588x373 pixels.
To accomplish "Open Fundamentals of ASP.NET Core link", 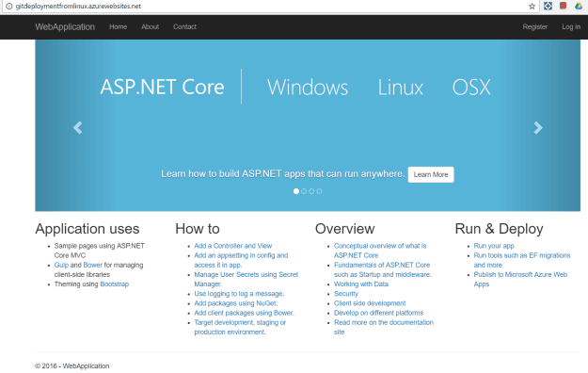I will (x=383, y=269).
